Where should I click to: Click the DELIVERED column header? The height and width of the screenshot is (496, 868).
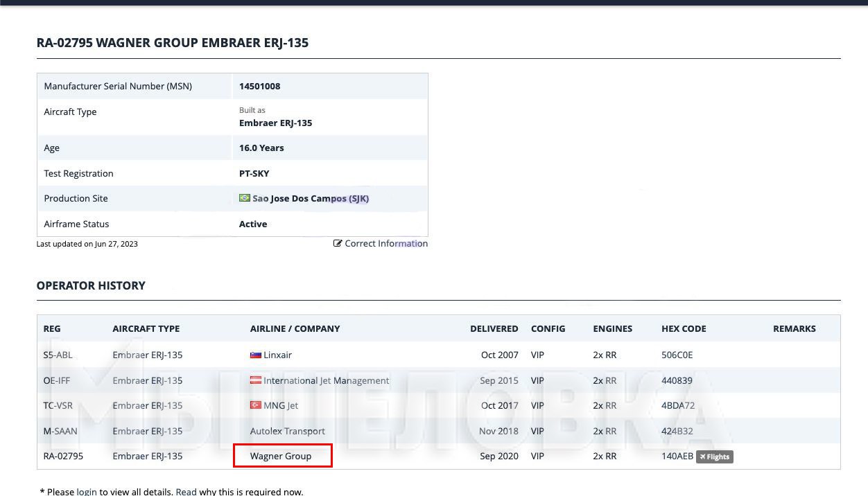[x=494, y=328]
